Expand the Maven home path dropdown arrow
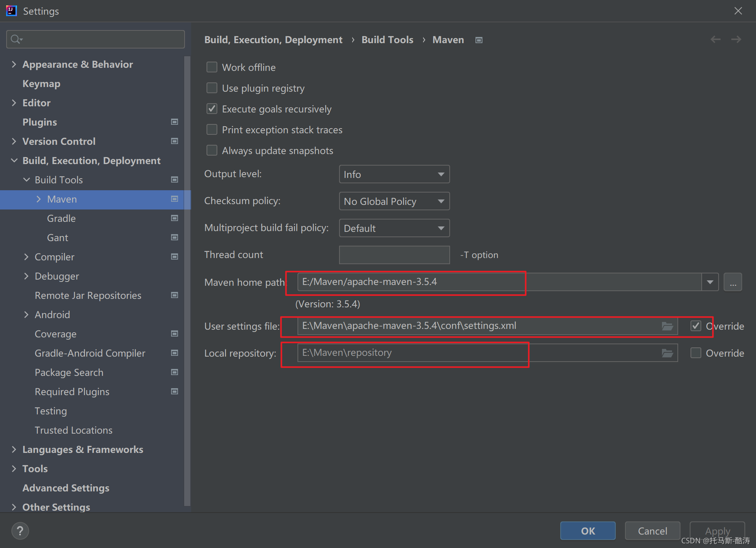 (710, 282)
